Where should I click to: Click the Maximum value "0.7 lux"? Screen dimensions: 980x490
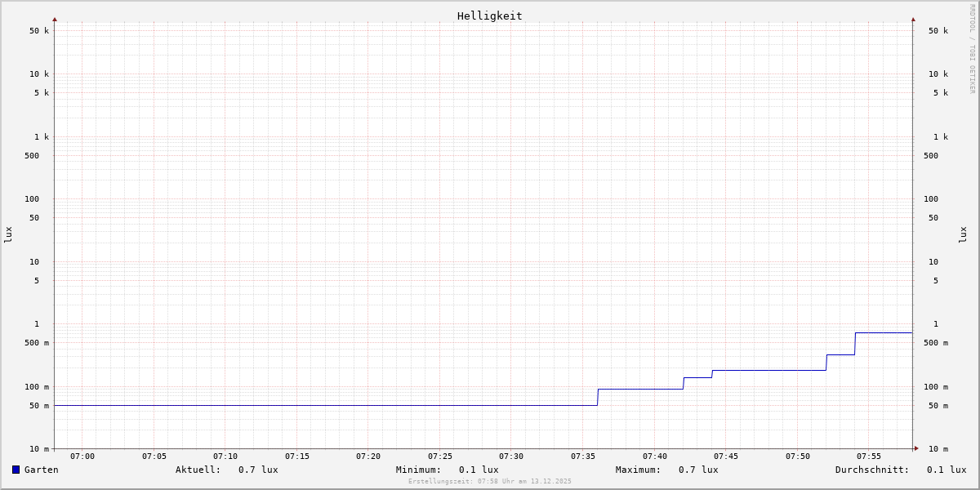pos(698,470)
